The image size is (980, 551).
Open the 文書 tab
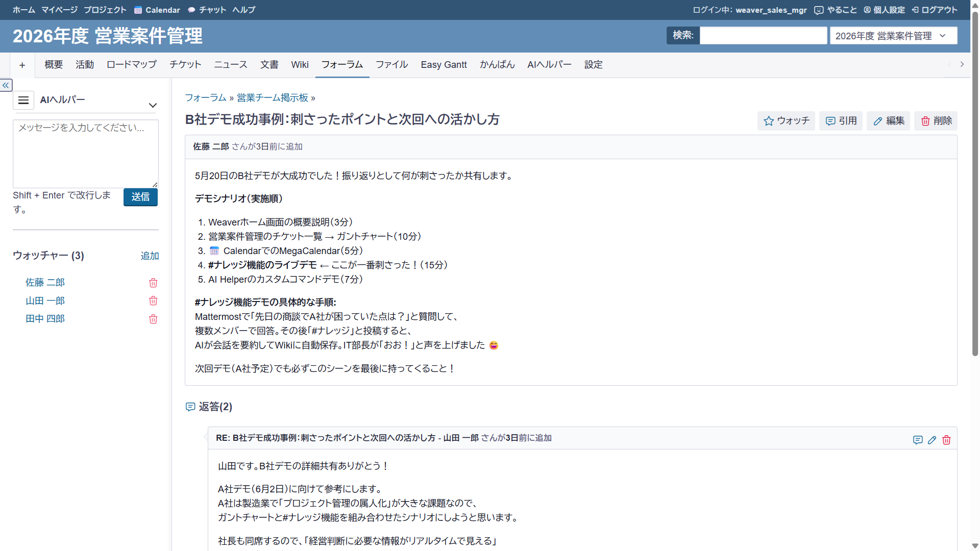coord(269,65)
